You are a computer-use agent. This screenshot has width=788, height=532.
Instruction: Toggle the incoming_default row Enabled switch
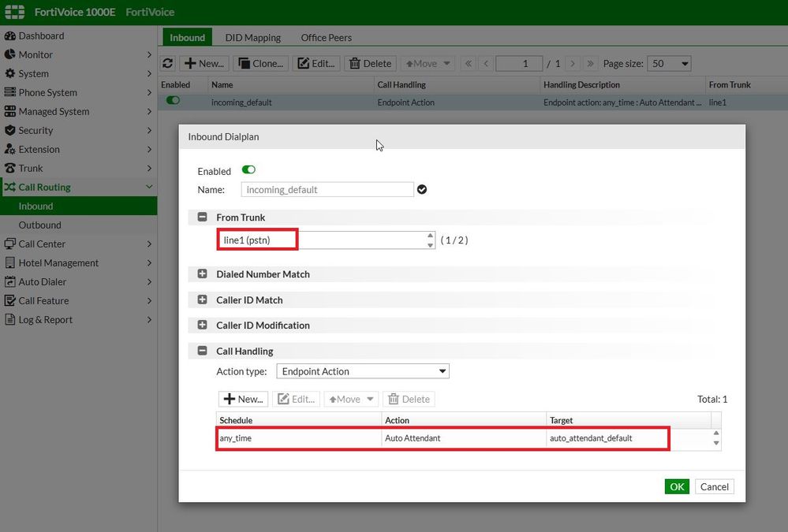(x=173, y=102)
